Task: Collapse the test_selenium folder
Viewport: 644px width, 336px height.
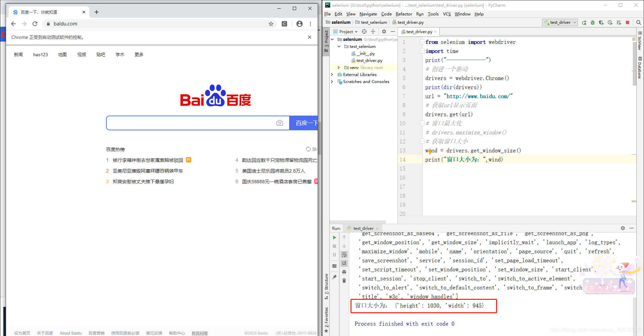Action: pos(339,47)
